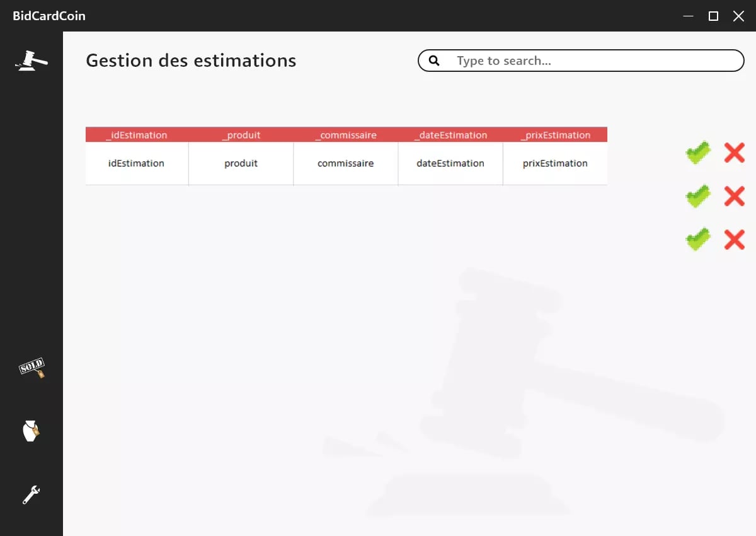Select the idEstimation table cell
756x536 pixels.
137,163
